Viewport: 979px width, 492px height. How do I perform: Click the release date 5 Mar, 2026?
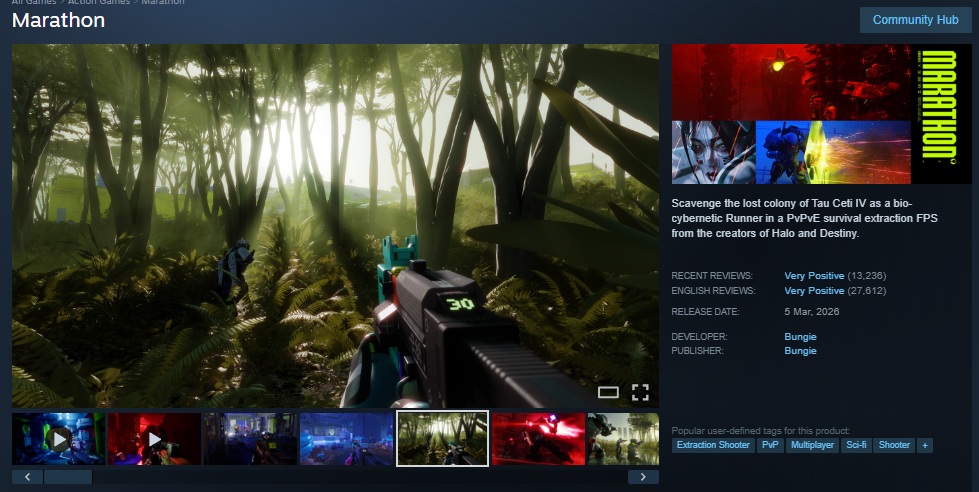coord(812,312)
